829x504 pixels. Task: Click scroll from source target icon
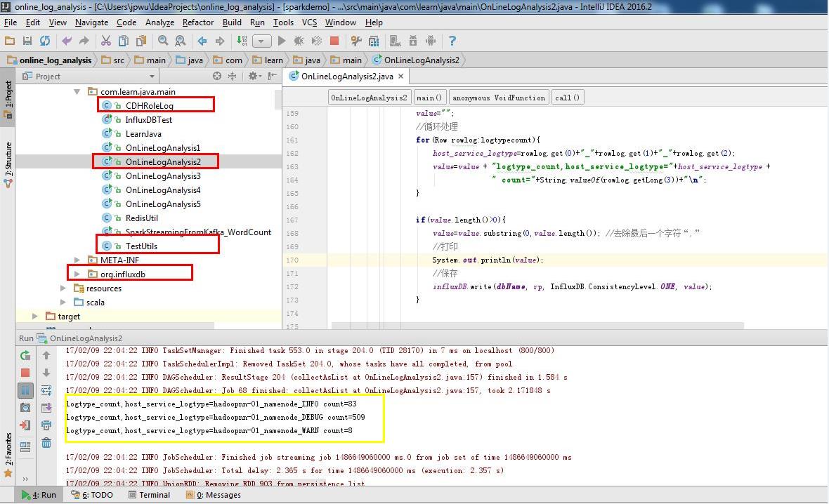click(217, 76)
